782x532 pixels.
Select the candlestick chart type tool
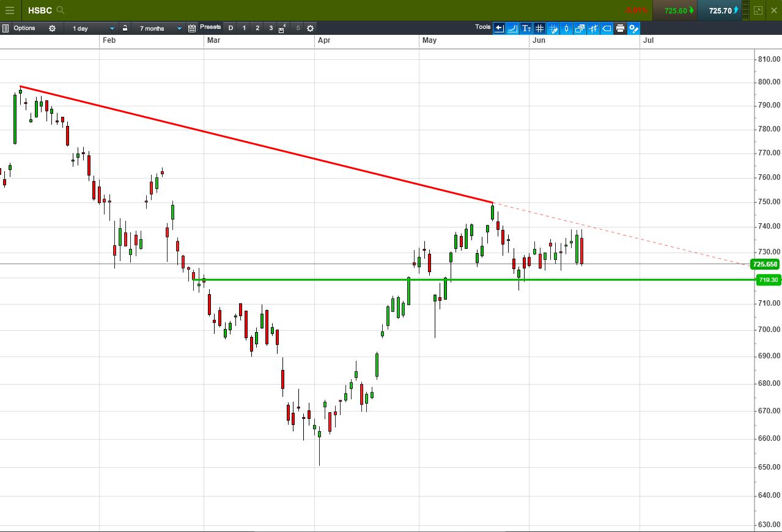coord(566,28)
